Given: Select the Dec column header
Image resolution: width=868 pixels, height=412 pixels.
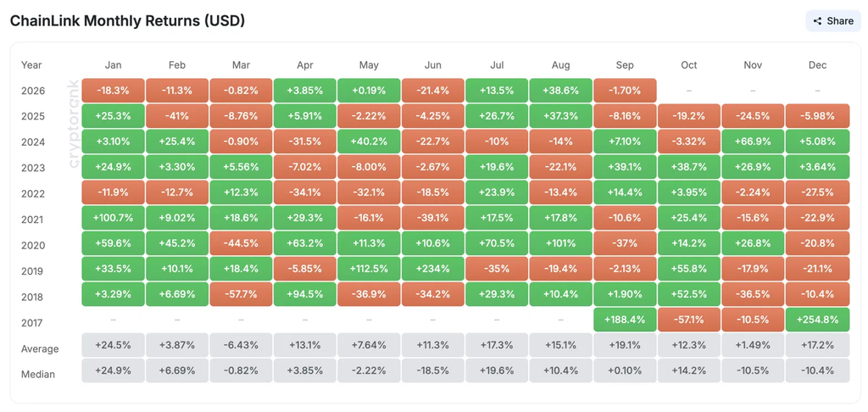Looking at the screenshot, I should tap(817, 64).
